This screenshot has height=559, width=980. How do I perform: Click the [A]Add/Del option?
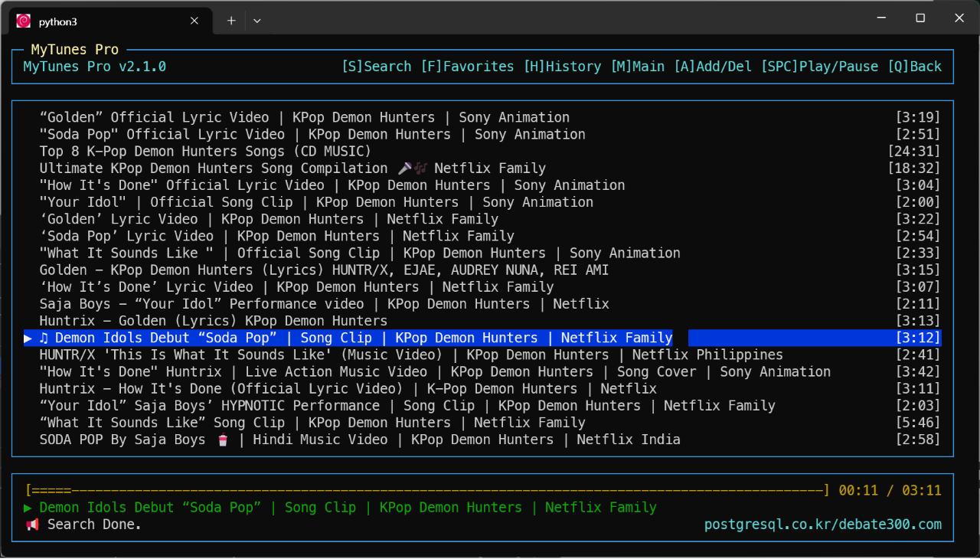712,67
